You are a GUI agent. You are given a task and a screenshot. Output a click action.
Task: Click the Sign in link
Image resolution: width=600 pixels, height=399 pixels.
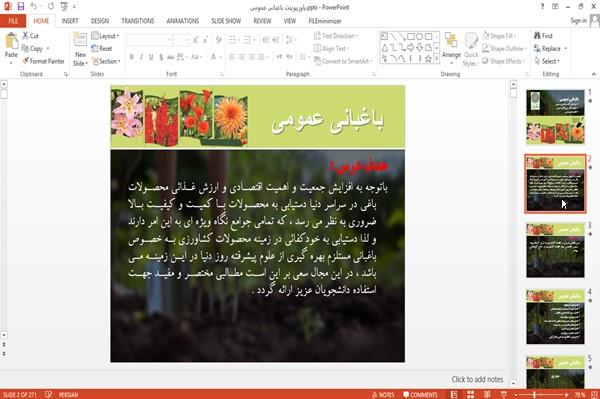click(x=578, y=21)
